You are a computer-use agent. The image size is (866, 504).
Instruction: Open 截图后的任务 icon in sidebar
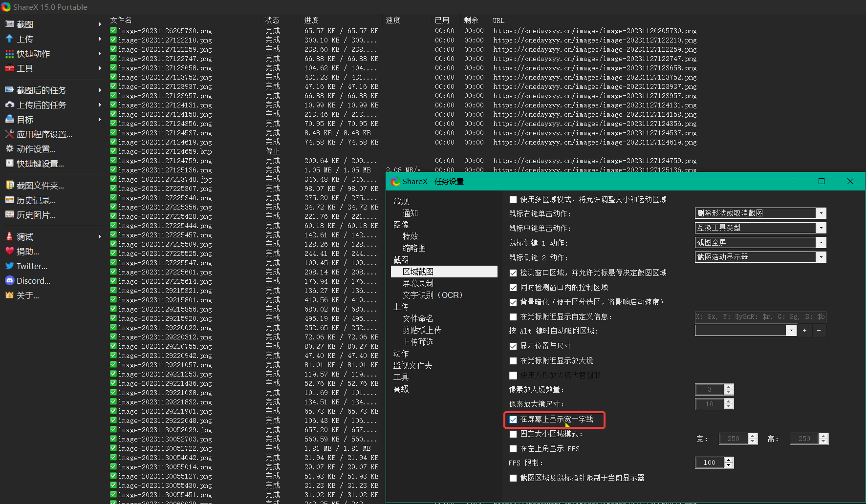(x=9, y=90)
